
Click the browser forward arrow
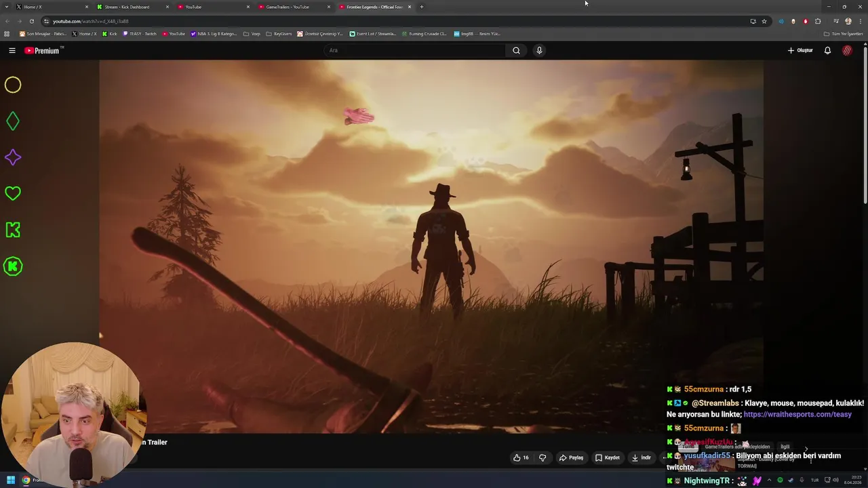[19, 21]
